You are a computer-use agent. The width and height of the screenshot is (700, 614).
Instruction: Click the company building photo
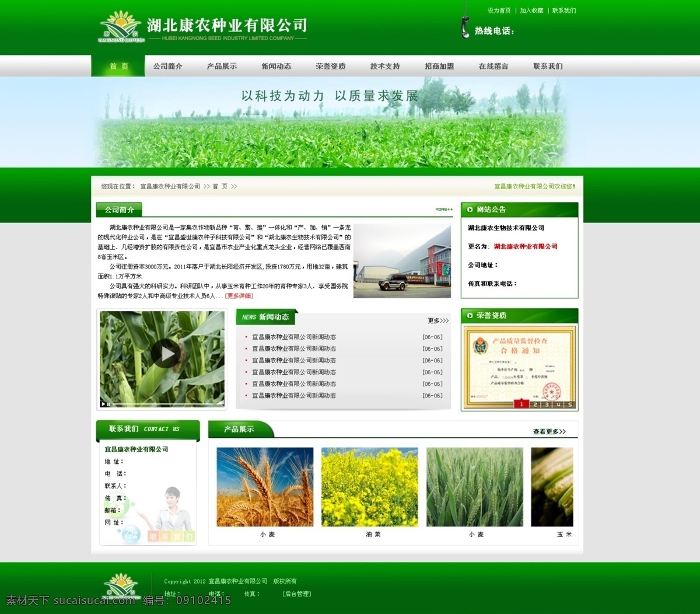[402, 260]
